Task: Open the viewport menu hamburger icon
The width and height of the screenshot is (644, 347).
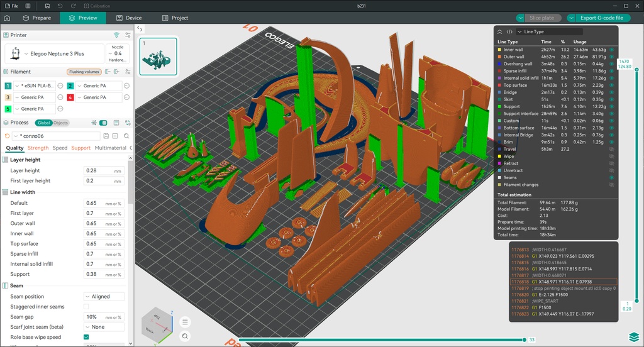Action: (185, 322)
